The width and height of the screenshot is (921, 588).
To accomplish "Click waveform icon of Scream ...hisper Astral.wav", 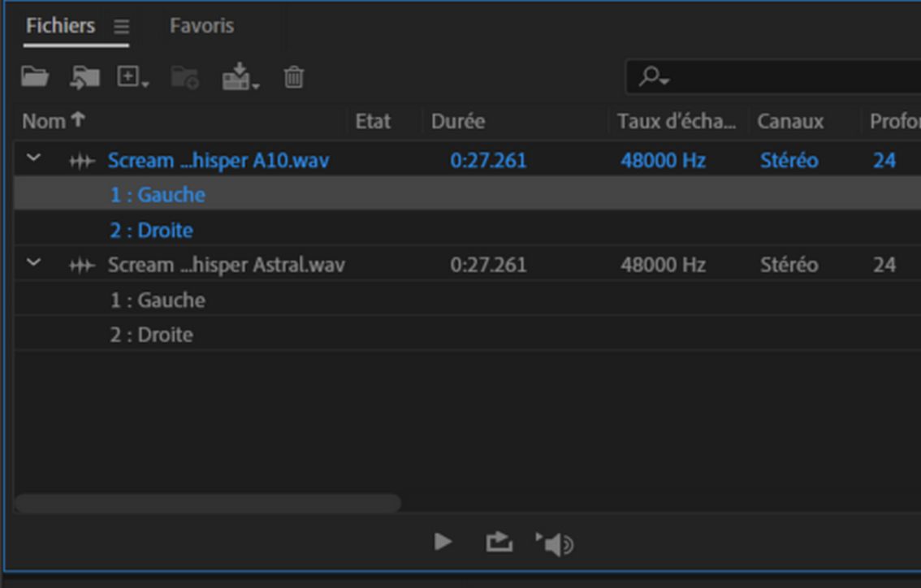I will [82, 266].
